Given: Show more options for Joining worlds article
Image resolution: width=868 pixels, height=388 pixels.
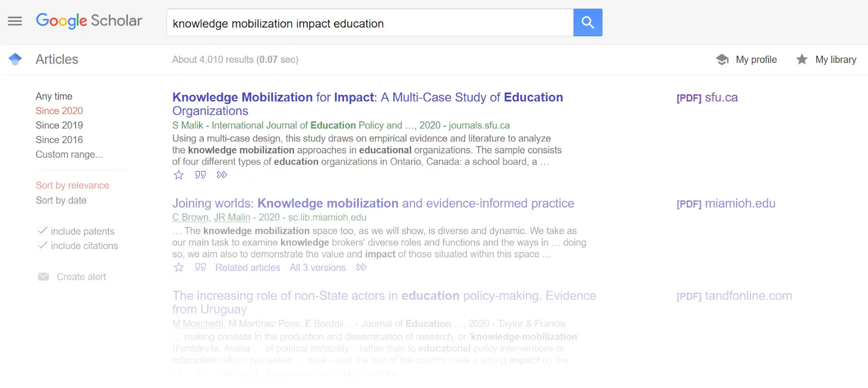Looking at the screenshot, I should (361, 268).
